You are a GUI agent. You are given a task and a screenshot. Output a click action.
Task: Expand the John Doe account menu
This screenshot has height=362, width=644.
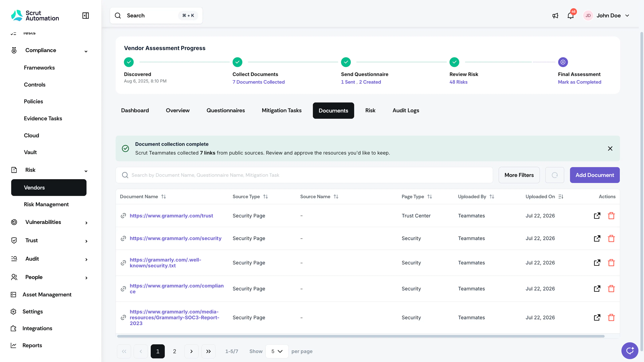pyautogui.click(x=627, y=15)
